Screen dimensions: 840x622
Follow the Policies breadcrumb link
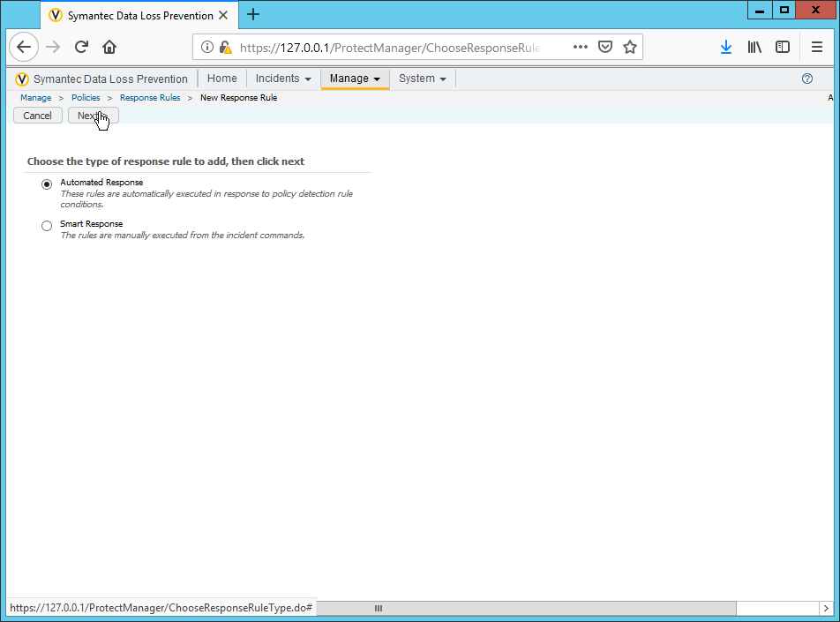(x=86, y=98)
